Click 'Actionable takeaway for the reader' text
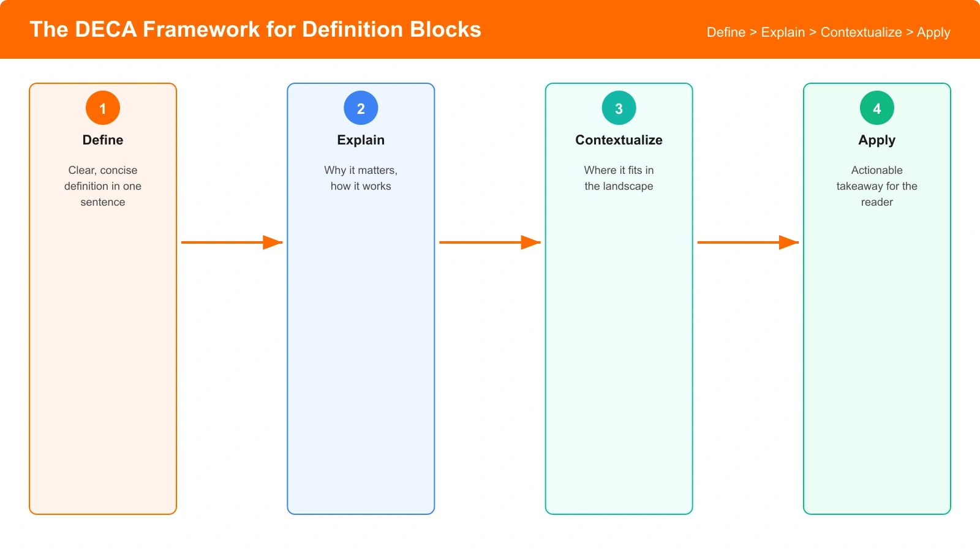 (876, 186)
